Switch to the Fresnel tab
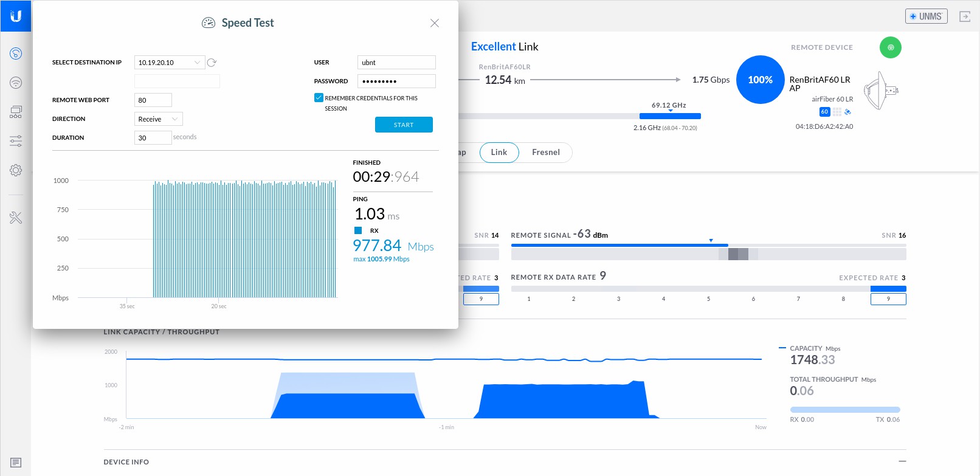Screen dimensions: 980x476 click(x=546, y=153)
